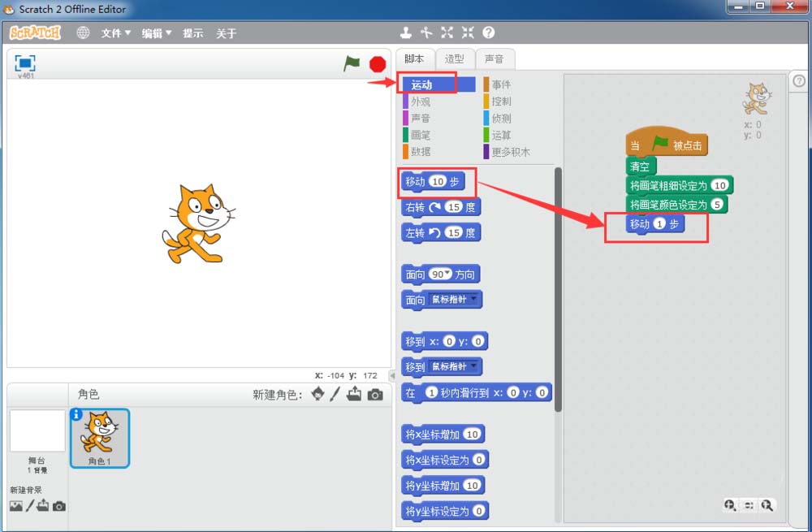Open 鼠标指针 dropdown in 面向 block

[454, 300]
